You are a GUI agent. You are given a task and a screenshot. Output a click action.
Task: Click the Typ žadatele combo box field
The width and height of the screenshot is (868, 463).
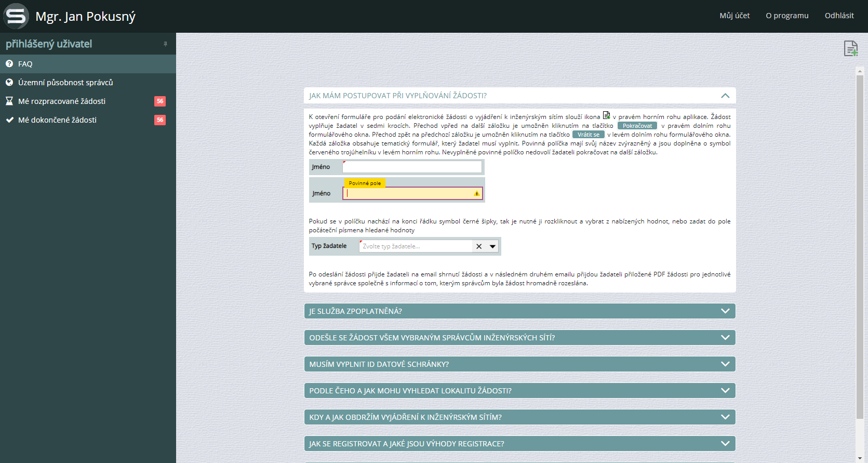429,246
